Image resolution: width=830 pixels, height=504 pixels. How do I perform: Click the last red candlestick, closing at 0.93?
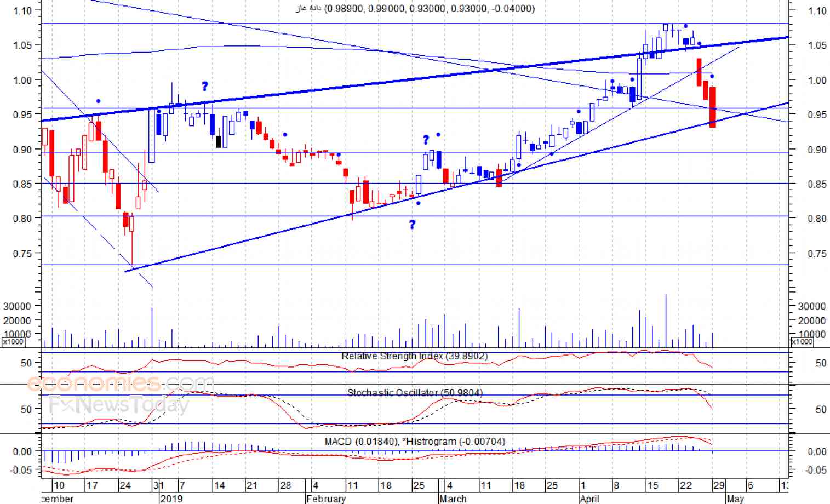tap(712, 107)
